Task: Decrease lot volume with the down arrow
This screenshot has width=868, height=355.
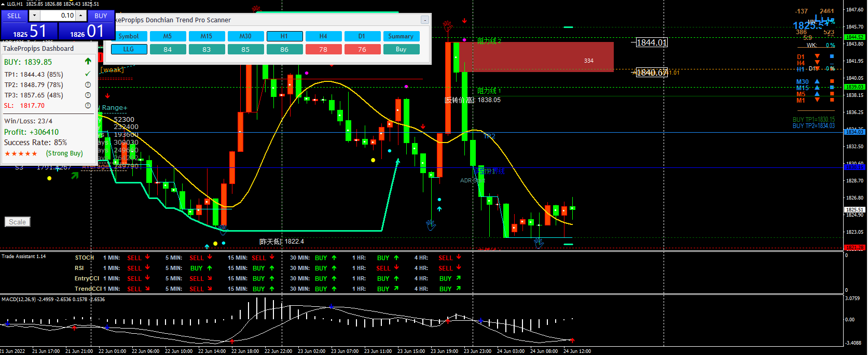Action: click(x=35, y=16)
